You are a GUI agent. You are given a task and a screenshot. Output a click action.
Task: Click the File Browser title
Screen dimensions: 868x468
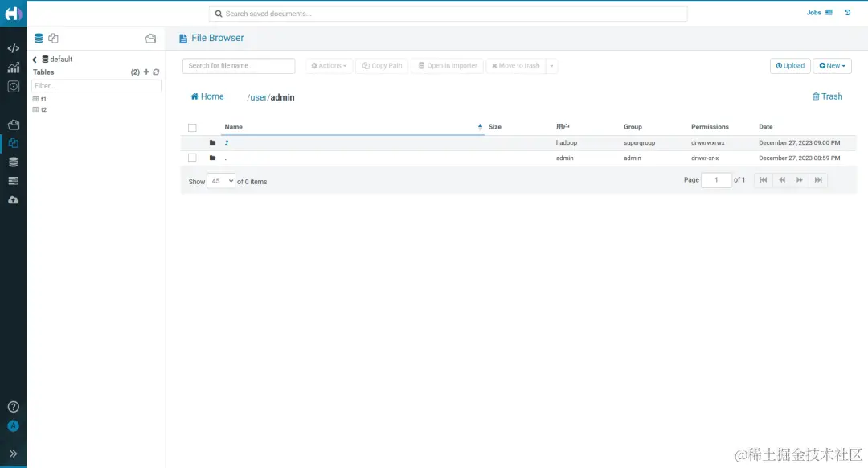coord(218,38)
